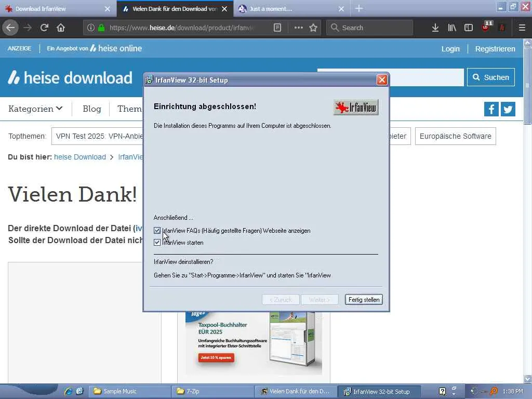This screenshot has height=399, width=532.
Task: Click Registrieren link
Action: [x=495, y=49]
